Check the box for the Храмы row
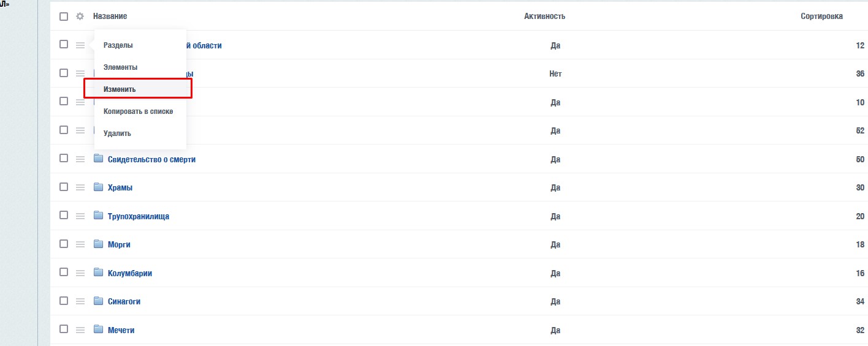This screenshot has width=868, height=346. (64, 187)
